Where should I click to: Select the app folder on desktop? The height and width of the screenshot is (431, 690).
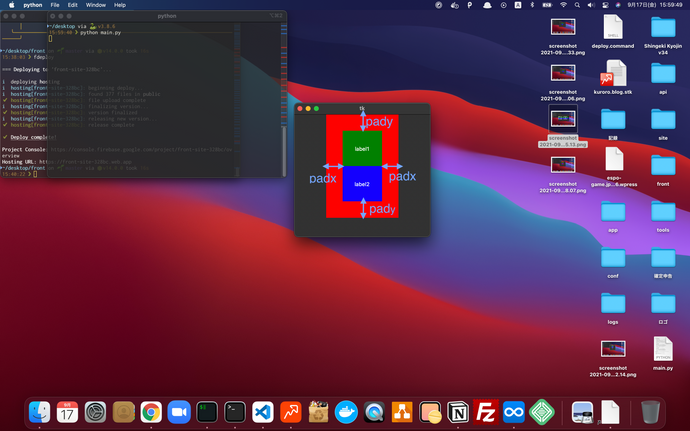(x=613, y=216)
